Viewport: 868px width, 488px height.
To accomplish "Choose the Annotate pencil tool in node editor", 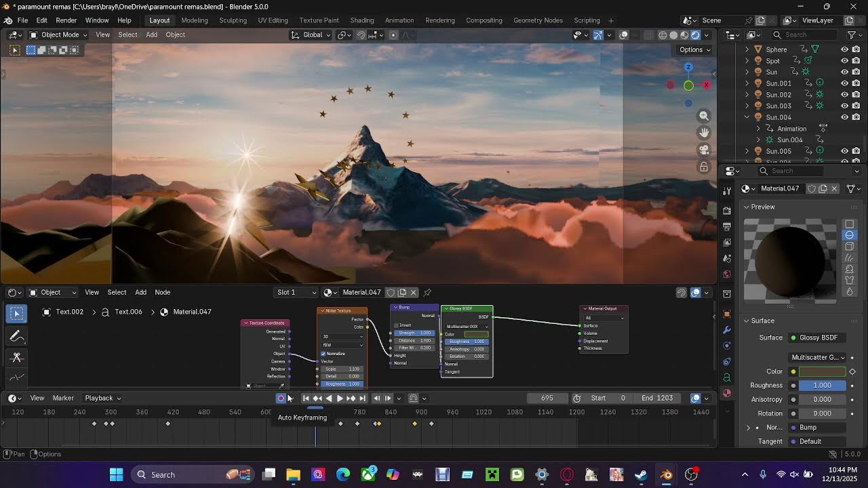I will (17, 336).
